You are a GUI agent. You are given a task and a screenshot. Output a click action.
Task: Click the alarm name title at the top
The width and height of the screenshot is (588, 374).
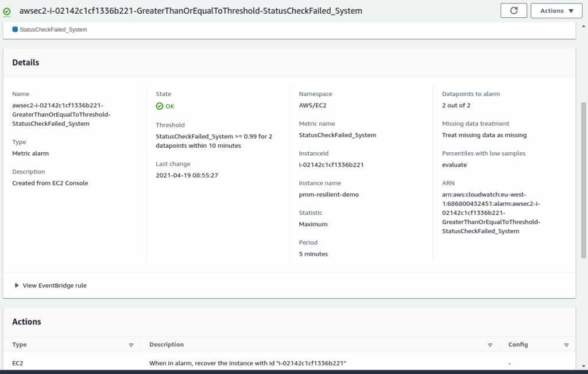click(191, 10)
